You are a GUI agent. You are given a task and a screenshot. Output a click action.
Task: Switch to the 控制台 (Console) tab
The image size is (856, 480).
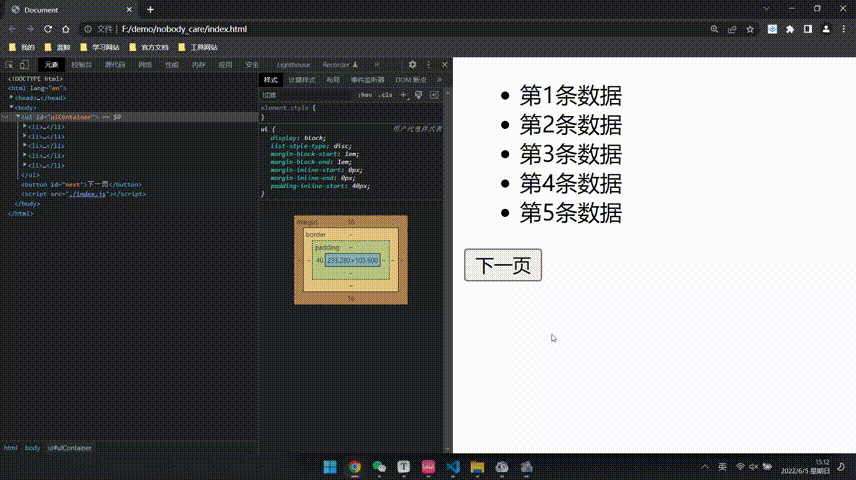point(81,64)
